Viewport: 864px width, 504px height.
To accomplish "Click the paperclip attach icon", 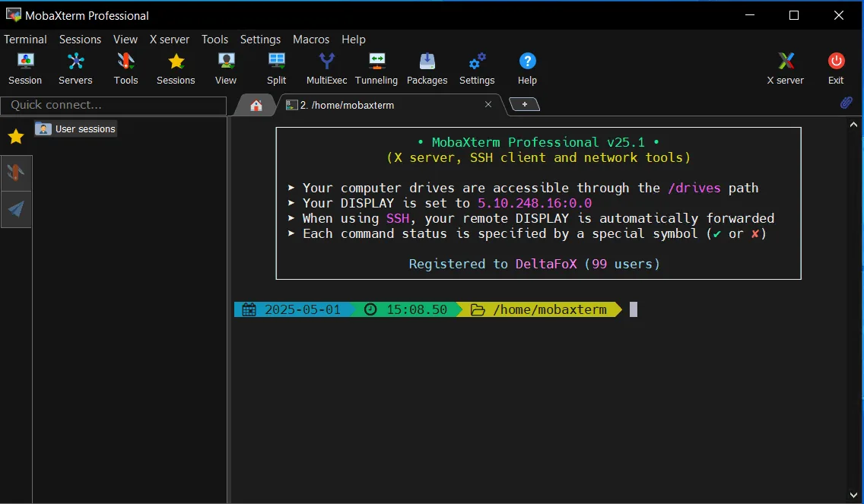I will click(847, 103).
